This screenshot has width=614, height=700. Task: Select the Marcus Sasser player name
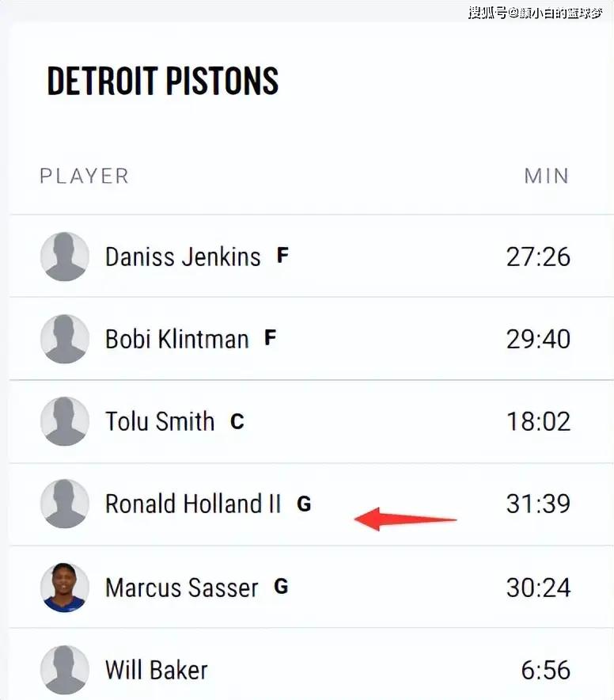pyautogui.click(x=182, y=588)
